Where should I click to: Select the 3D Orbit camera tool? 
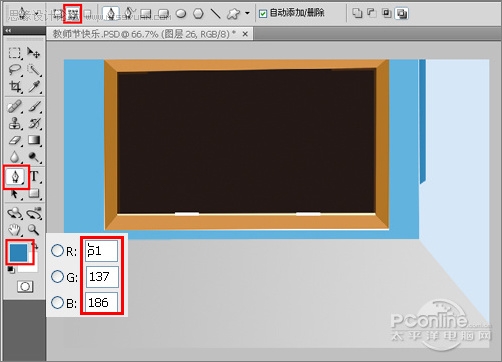34,213
